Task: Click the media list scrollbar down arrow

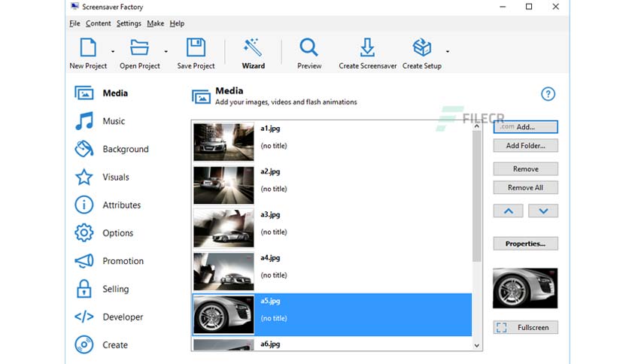Action: (x=476, y=345)
